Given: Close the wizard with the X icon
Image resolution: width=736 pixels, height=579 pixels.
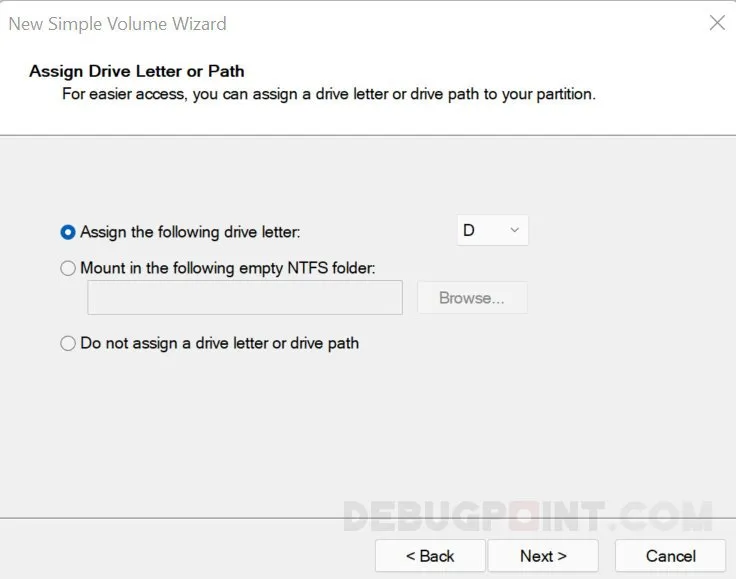Looking at the screenshot, I should click(x=717, y=23).
